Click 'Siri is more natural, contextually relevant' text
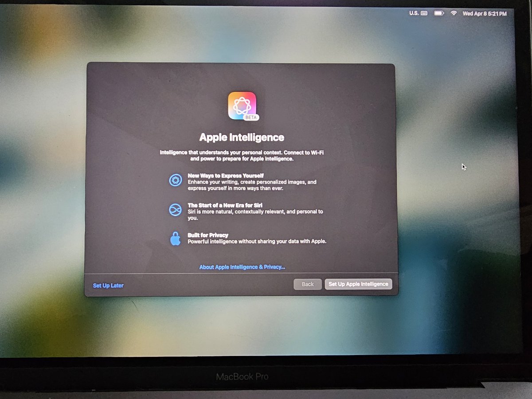The image size is (532, 399). pyautogui.click(x=255, y=215)
